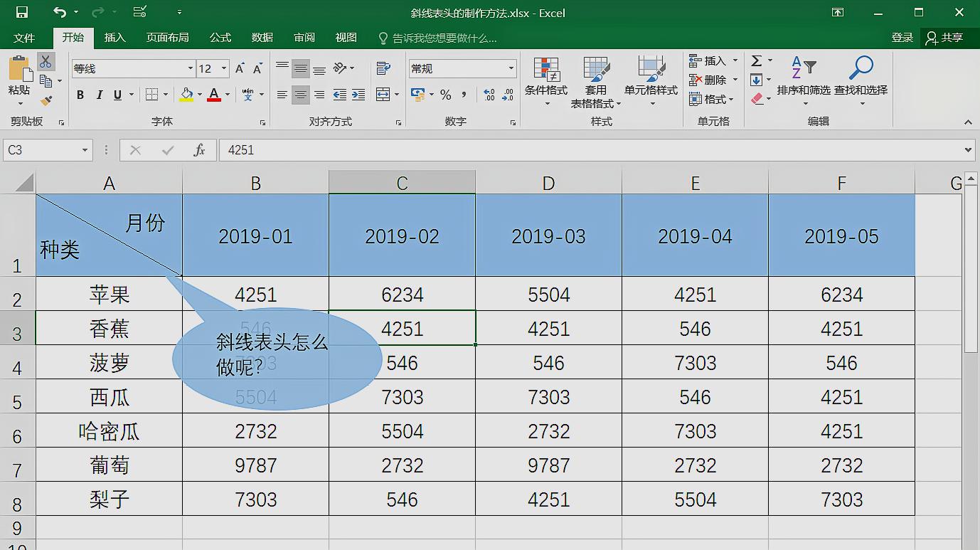Open the 常规 number format dropdown

tap(511, 68)
